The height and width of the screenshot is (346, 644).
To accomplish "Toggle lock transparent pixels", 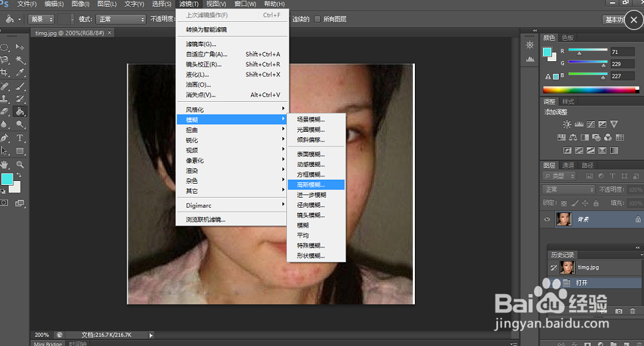I will tap(564, 203).
